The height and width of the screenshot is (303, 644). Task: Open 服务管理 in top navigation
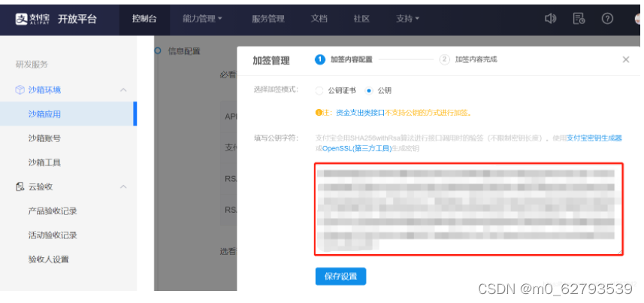(x=268, y=19)
